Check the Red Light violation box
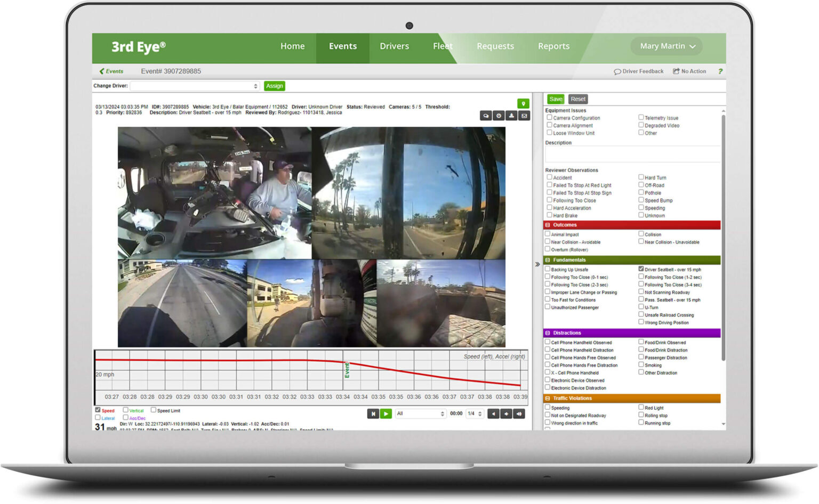Image resolution: width=819 pixels, height=504 pixels. tap(641, 407)
